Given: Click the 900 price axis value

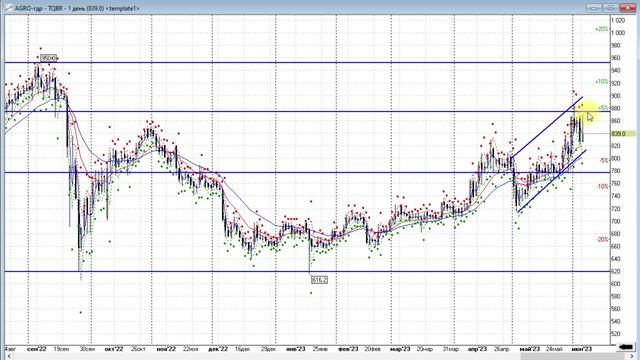Looking at the screenshot, I should pyautogui.click(x=616, y=96).
